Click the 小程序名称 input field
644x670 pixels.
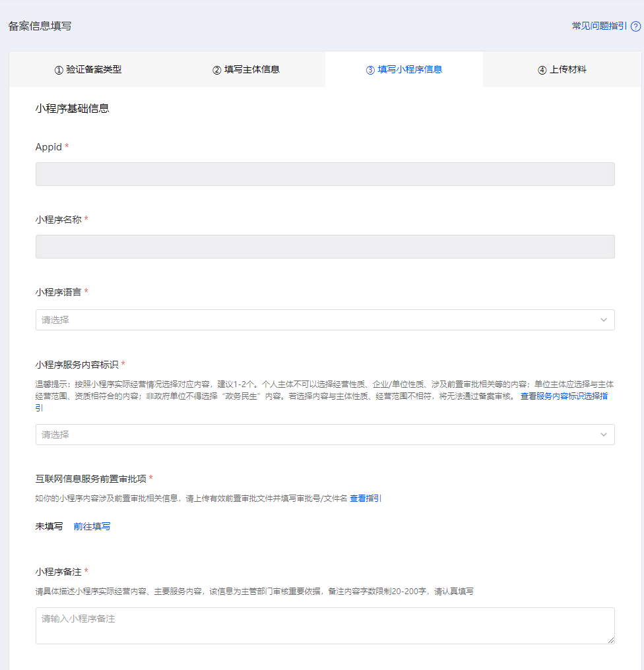click(325, 247)
